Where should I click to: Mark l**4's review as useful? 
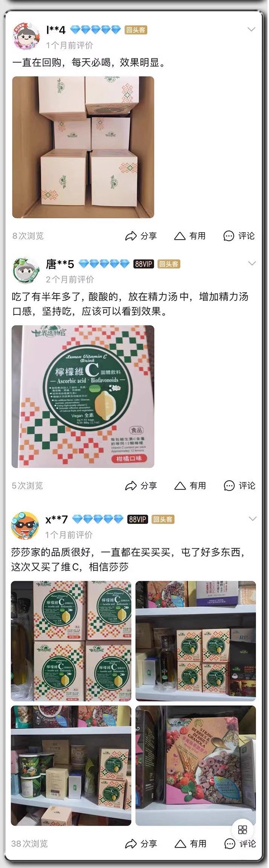pos(190,236)
